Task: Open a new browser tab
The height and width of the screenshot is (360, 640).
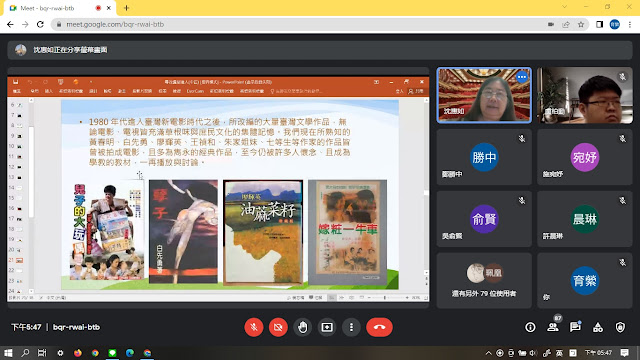Action: (126, 8)
